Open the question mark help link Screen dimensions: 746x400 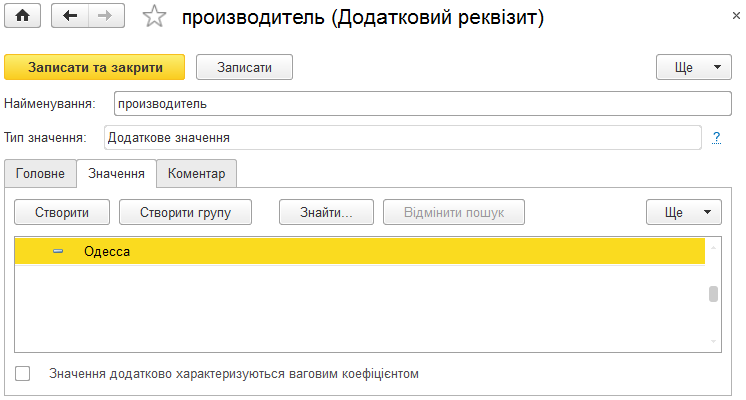pos(717,137)
